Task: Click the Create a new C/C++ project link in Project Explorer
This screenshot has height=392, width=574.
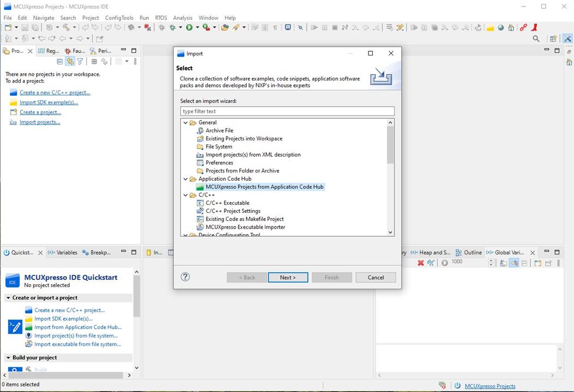Action: click(x=55, y=93)
